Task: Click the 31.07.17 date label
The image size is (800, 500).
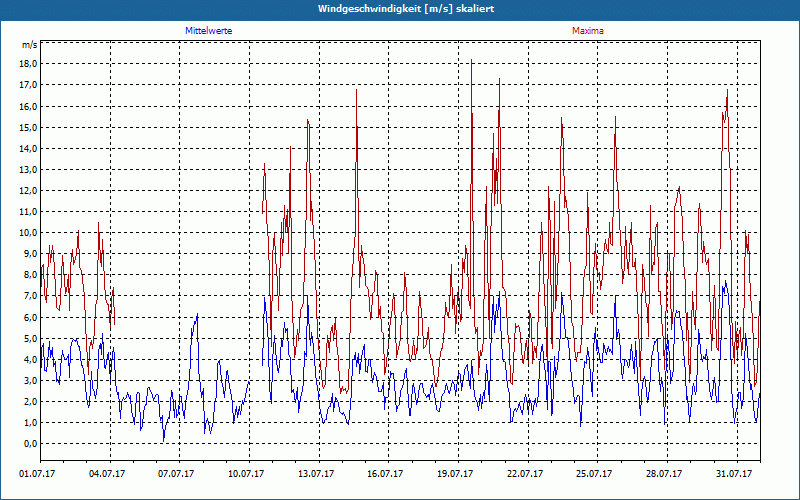Action: [734, 474]
